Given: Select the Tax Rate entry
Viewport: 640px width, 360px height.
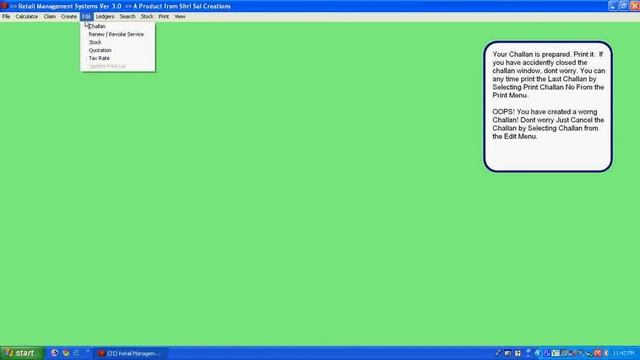Looking at the screenshot, I should (x=118, y=58).
